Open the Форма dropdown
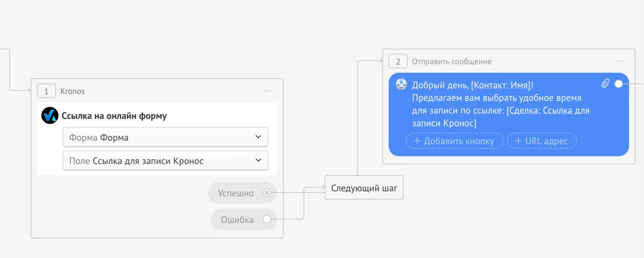Viewport: 644px width, 258px height. [x=166, y=137]
